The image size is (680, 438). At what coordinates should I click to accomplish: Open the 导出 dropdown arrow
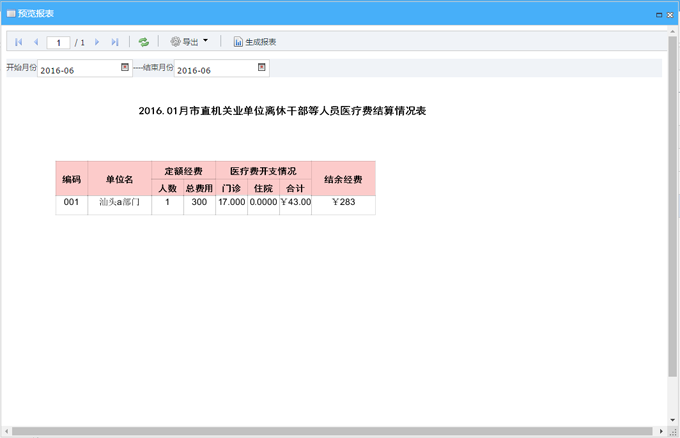(x=206, y=41)
